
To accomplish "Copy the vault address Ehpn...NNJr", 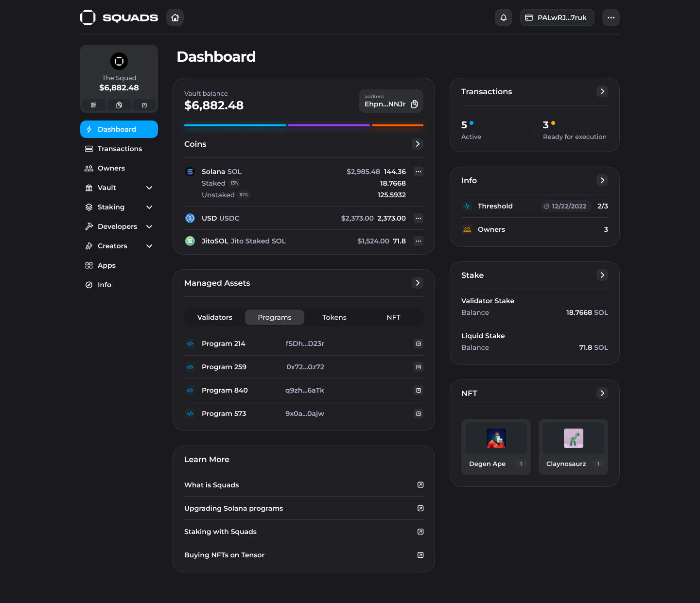I will click(x=415, y=104).
